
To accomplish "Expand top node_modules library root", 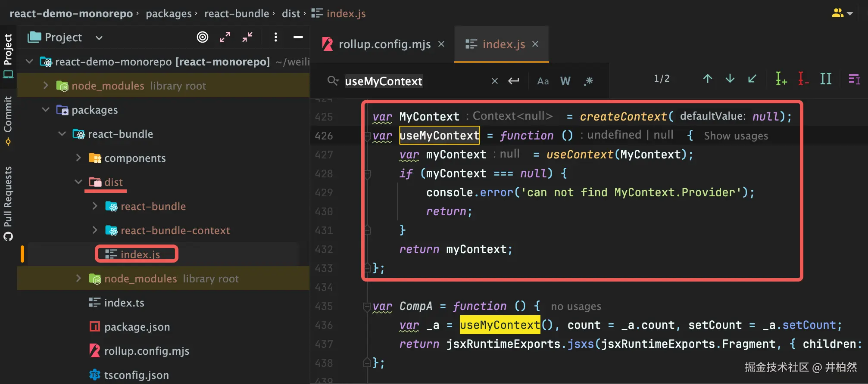I will pos(46,86).
